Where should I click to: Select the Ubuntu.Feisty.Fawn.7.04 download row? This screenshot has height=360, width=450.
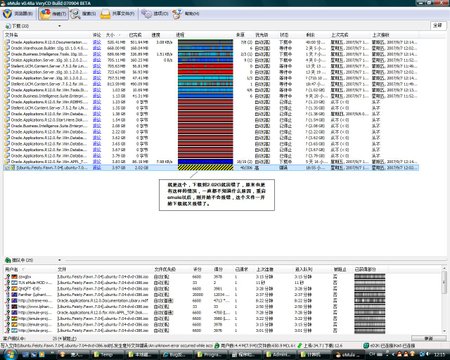tap(211, 168)
